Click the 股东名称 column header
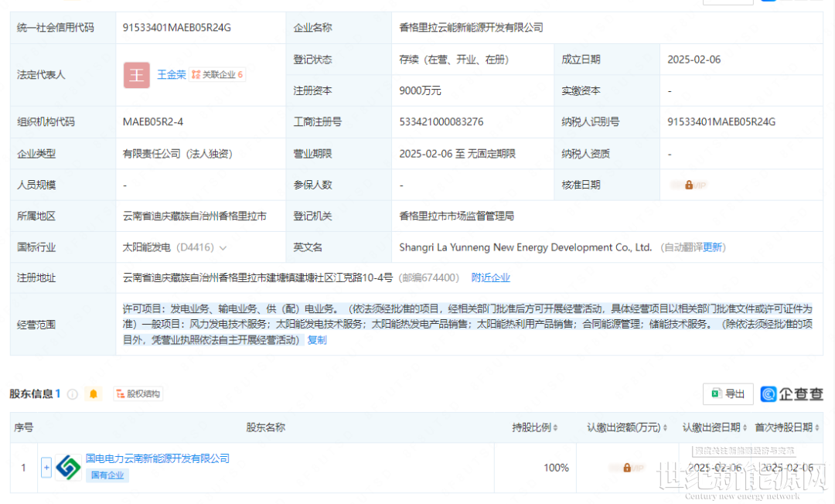 pyautogui.click(x=266, y=427)
